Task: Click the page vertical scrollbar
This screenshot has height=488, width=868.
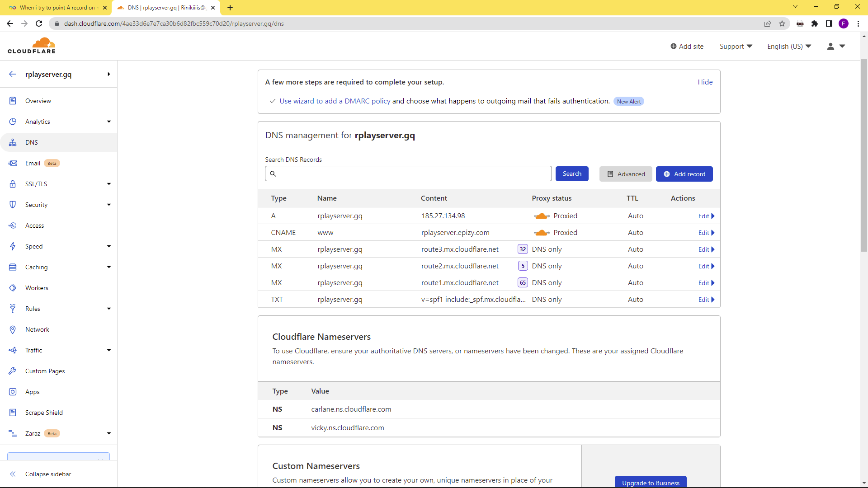Action: pos(864,155)
